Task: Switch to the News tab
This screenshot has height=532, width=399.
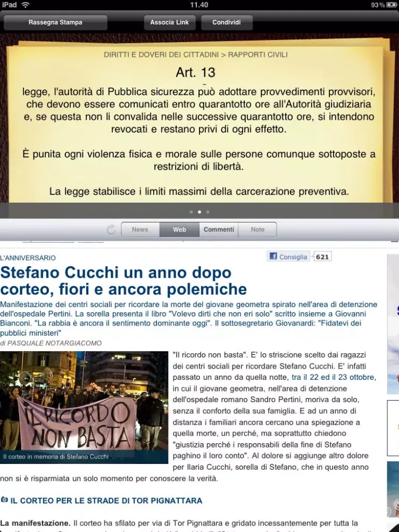Action: 140,229
